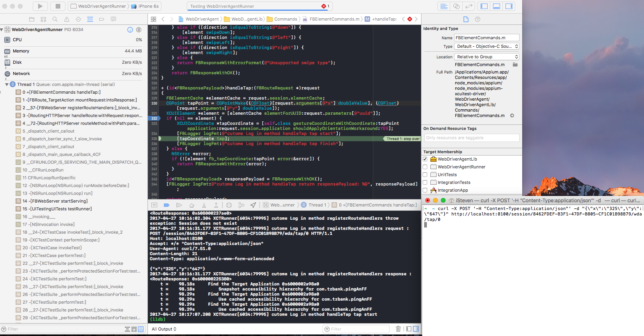Open FBElementCommands.m jump bar item

[x=331, y=19]
